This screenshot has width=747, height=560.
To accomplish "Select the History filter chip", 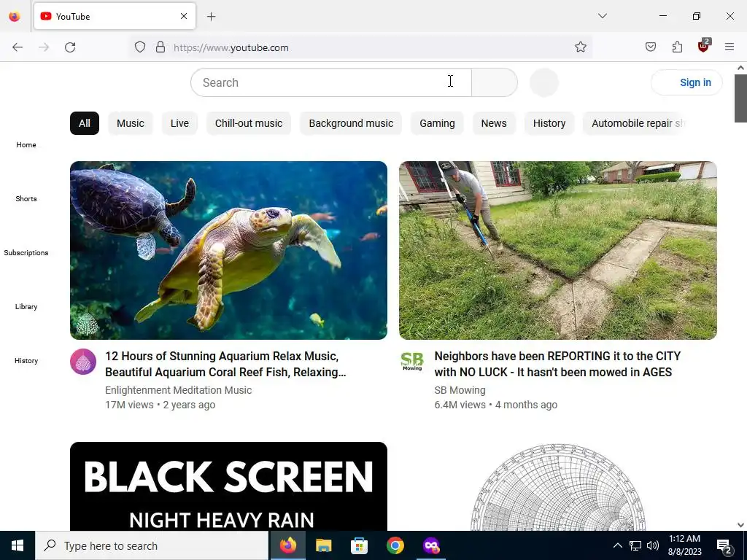I will click(549, 123).
